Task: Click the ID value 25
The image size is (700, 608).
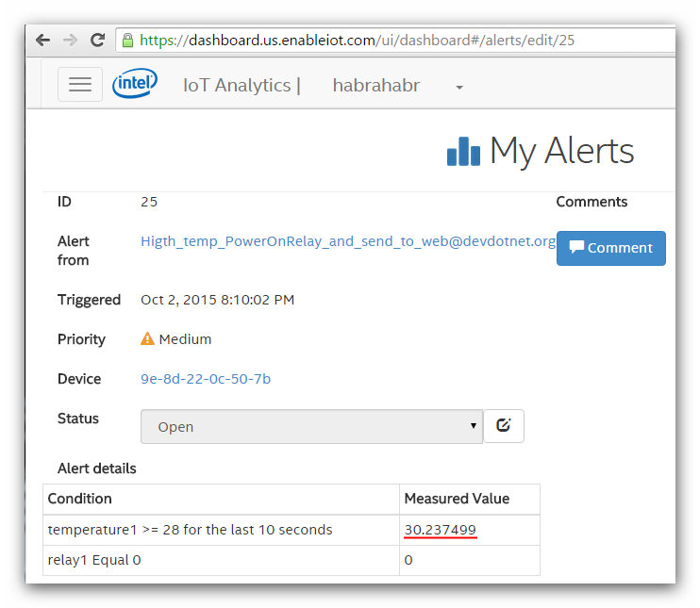Action: 149,202
